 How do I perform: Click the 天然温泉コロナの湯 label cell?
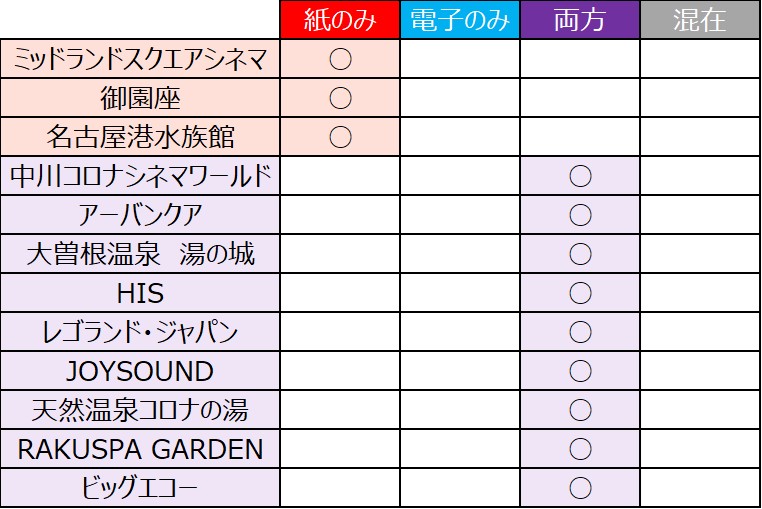click(141, 410)
